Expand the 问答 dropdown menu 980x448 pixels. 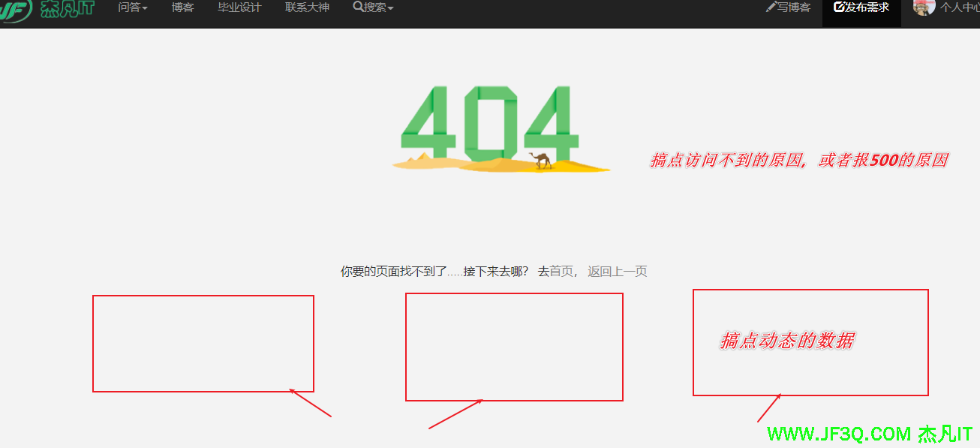click(132, 8)
